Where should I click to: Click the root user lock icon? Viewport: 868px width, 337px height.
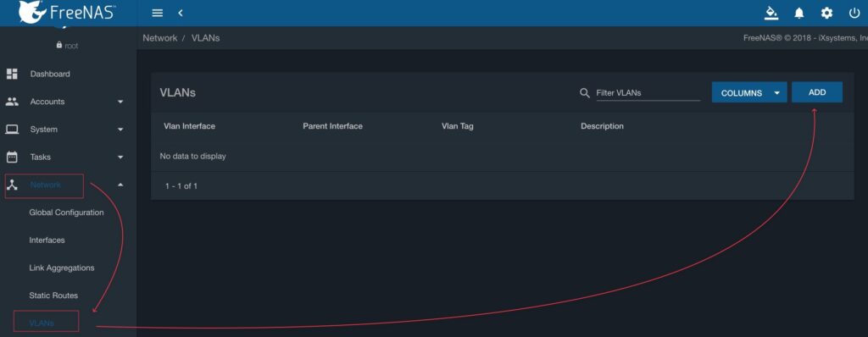click(x=59, y=46)
